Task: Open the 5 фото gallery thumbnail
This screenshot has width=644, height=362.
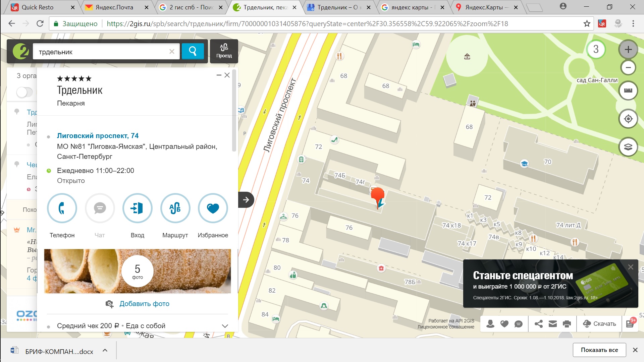Action: 138,271
